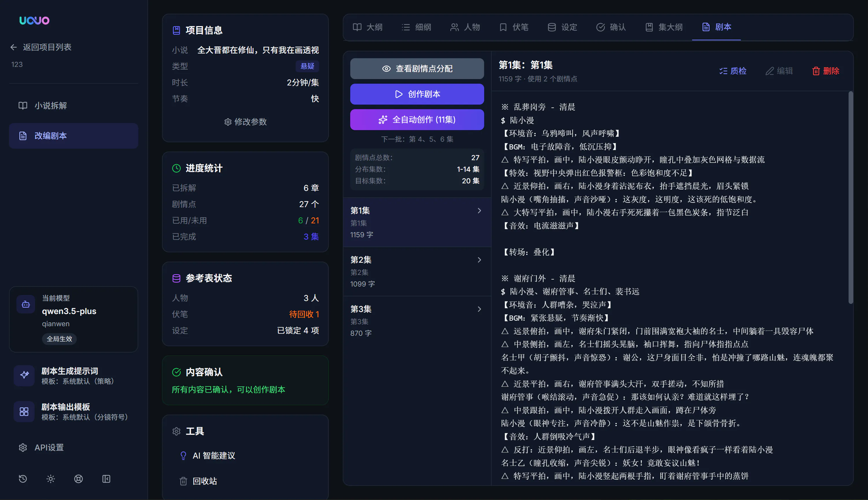This screenshot has height=500, width=868.
Task: Expand 第2集 chevron arrow
Action: (479, 260)
